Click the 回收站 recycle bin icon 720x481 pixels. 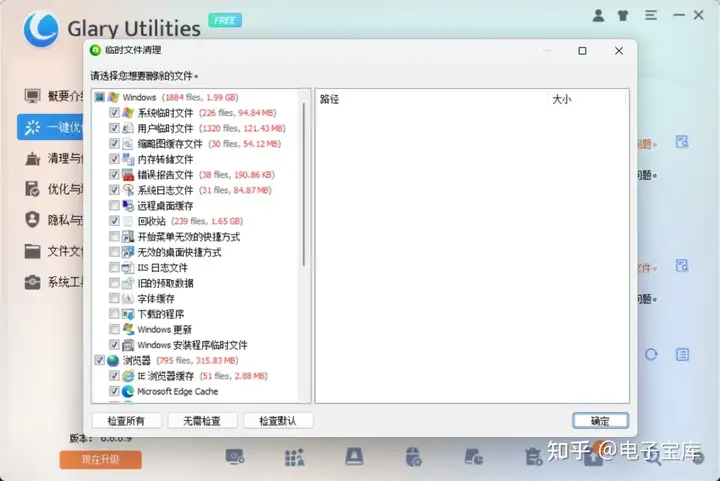(x=128, y=221)
